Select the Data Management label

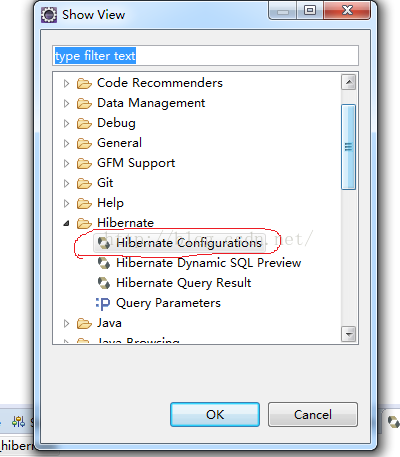click(151, 103)
